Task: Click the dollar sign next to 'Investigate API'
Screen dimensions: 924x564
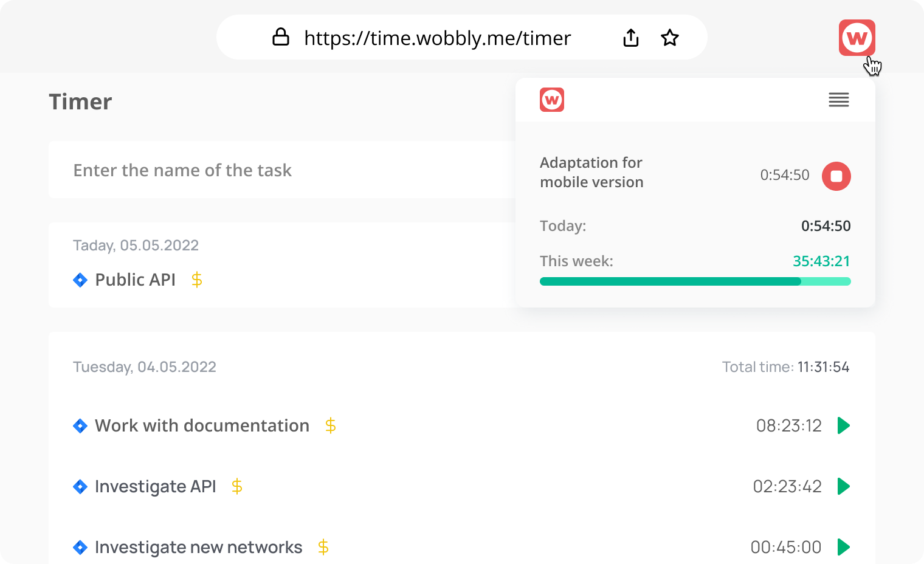Action: [x=236, y=486]
